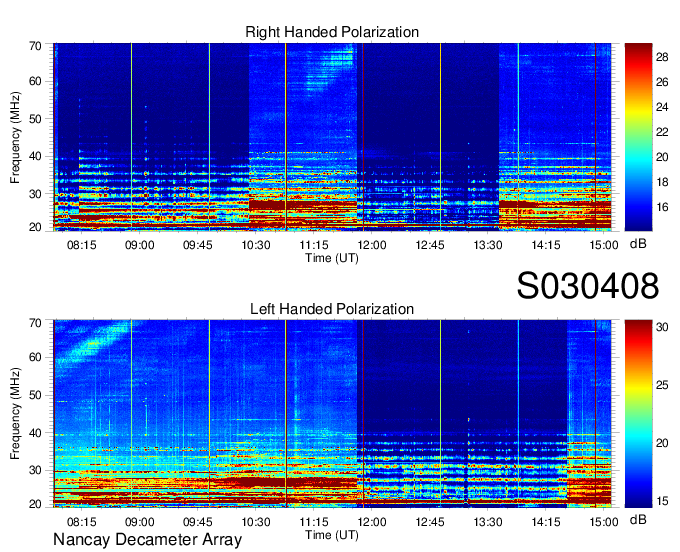This screenshot has width=680, height=552.
Task: Click the 16 value on right-handed color scale
Action: 662,207
